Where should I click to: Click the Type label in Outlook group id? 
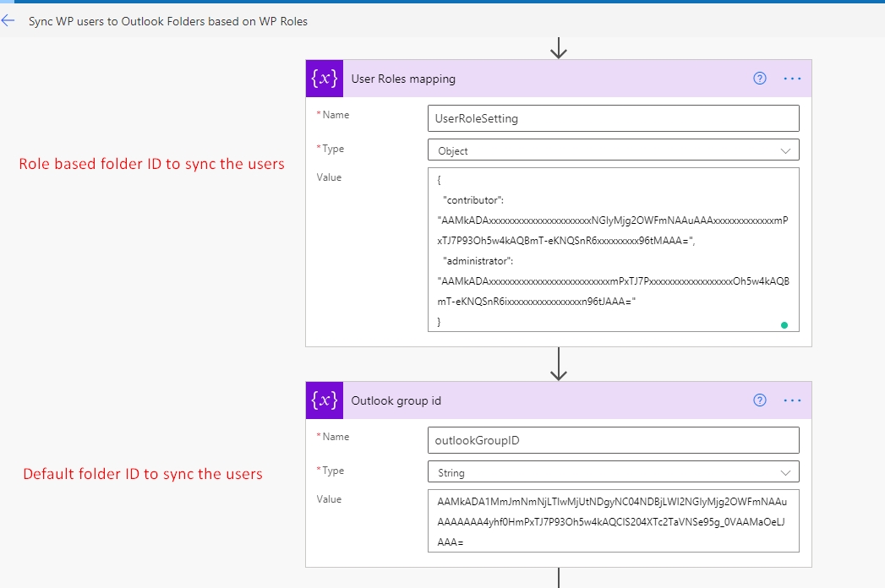click(333, 471)
